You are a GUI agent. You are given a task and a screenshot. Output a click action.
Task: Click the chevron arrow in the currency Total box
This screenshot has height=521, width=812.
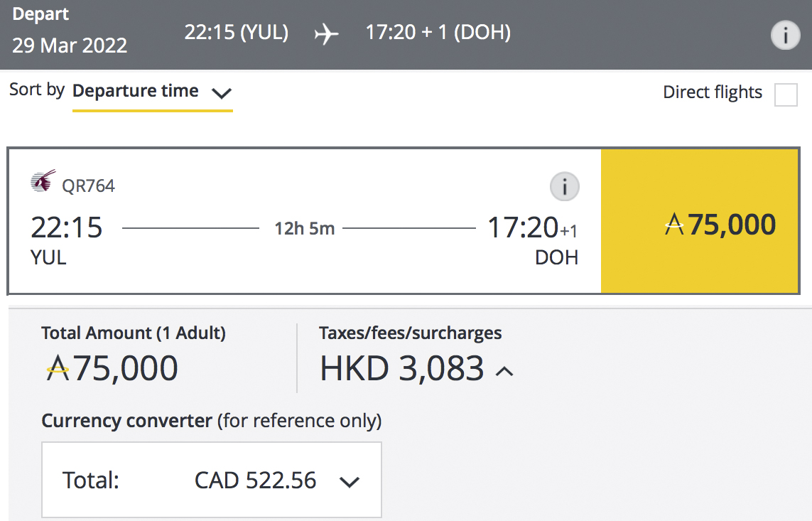point(349,482)
